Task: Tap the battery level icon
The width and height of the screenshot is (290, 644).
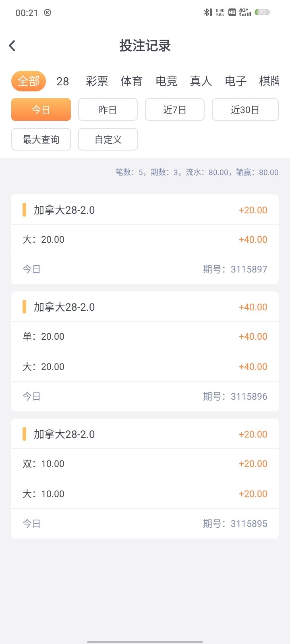Action: [x=262, y=12]
